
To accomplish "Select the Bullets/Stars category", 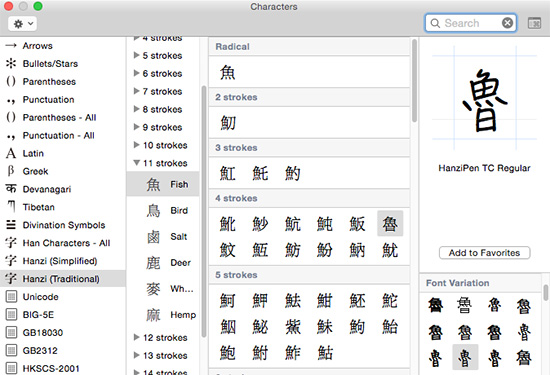I will [x=50, y=63].
